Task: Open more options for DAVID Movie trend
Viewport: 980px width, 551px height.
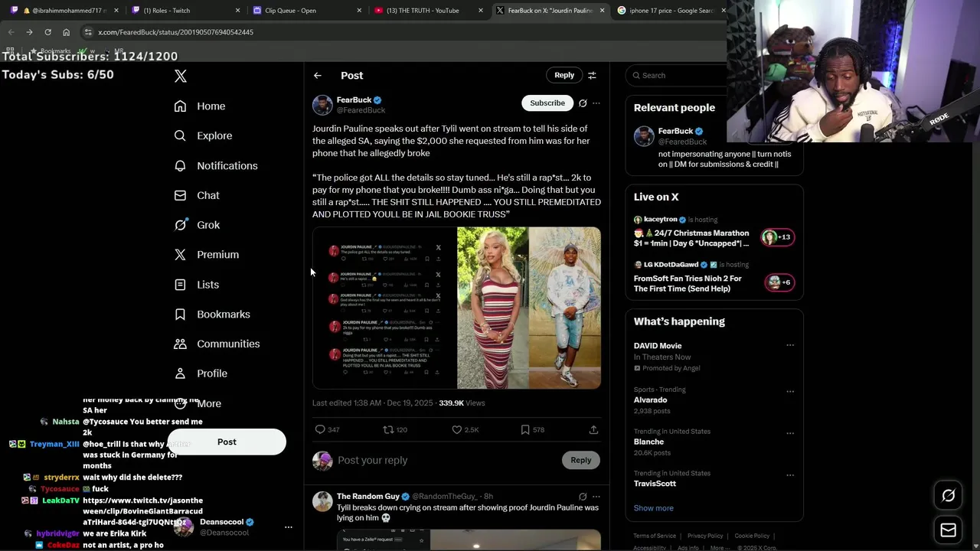Action: (790, 345)
